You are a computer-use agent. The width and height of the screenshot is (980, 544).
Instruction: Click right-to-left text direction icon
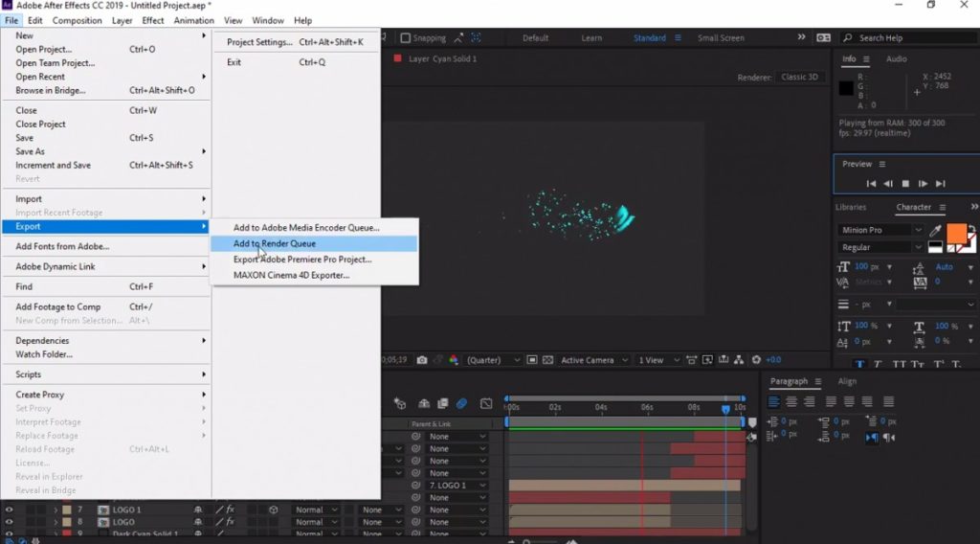(889, 437)
